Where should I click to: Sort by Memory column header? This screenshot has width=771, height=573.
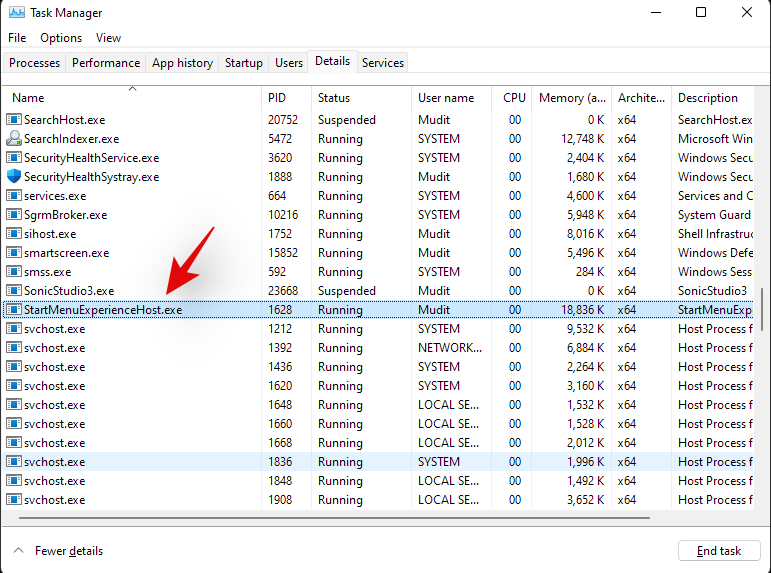point(572,98)
